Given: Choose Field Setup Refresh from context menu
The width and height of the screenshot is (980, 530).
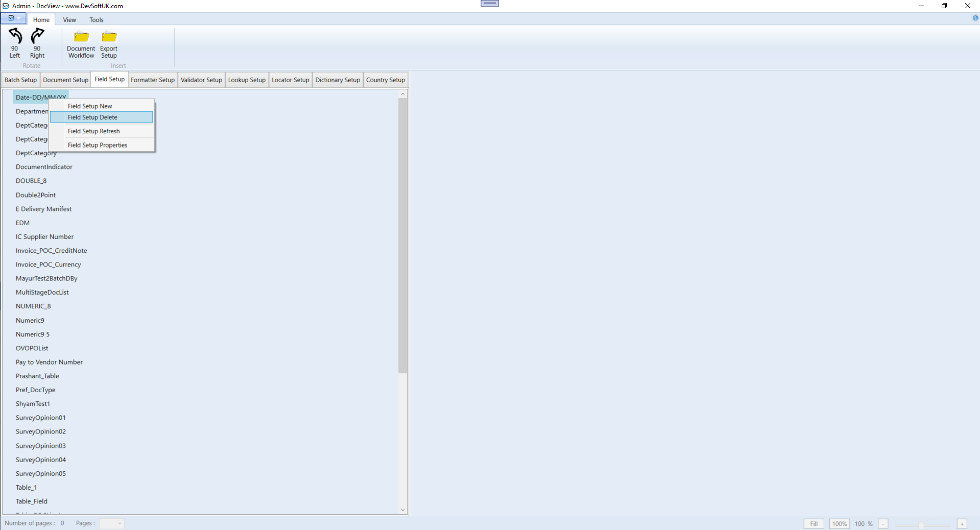Looking at the screenshot, I should point(102,131).
